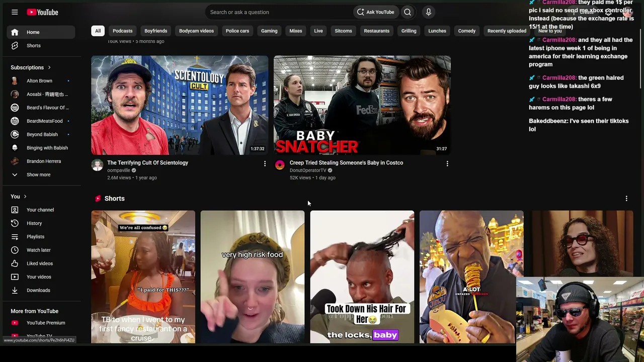Play the Baby Snatcher Costco video thumbnail
The width and height of the screenshot is (644, 362).
(x=362, y=105)
